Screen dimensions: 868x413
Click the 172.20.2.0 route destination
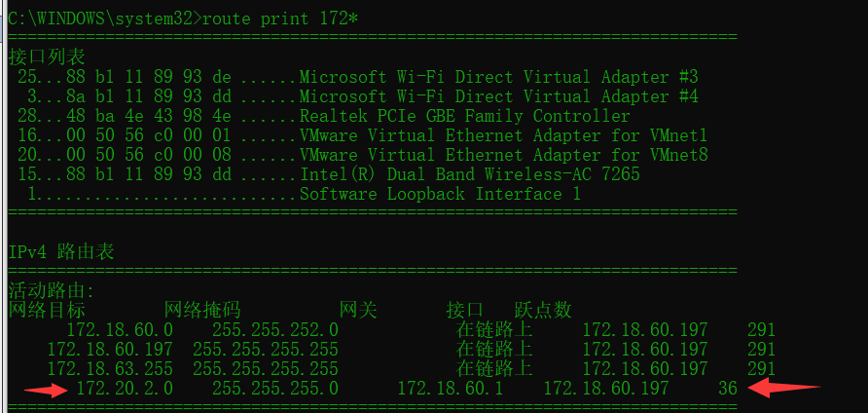tap(125, 388)
